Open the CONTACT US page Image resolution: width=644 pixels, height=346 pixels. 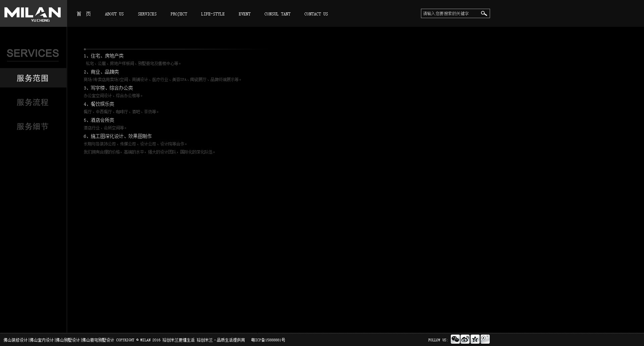click(x=316, y=14)
